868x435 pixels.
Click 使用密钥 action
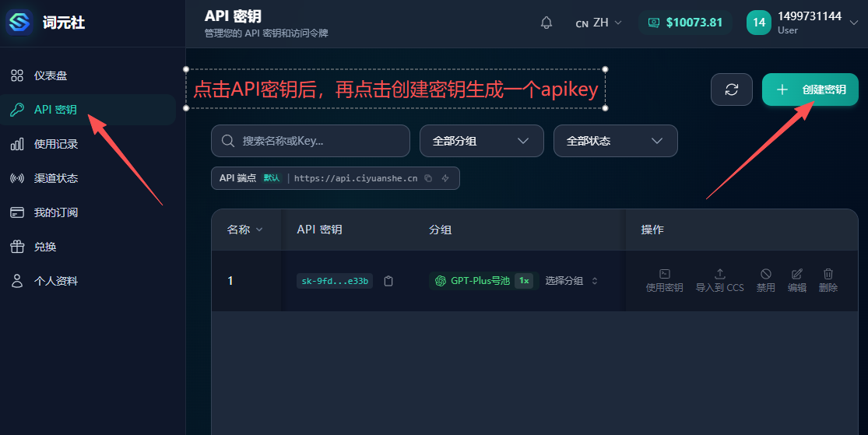tap(664, 281)
